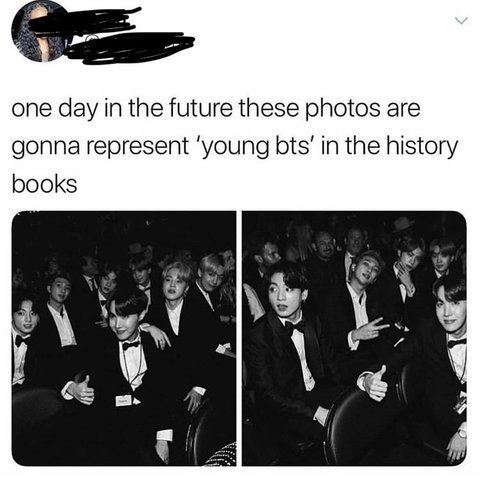Screen dimensions: 480x479
Task: Click the wristwatch in right photo corner
Action: pyautogui.click(x=462, y=433)
